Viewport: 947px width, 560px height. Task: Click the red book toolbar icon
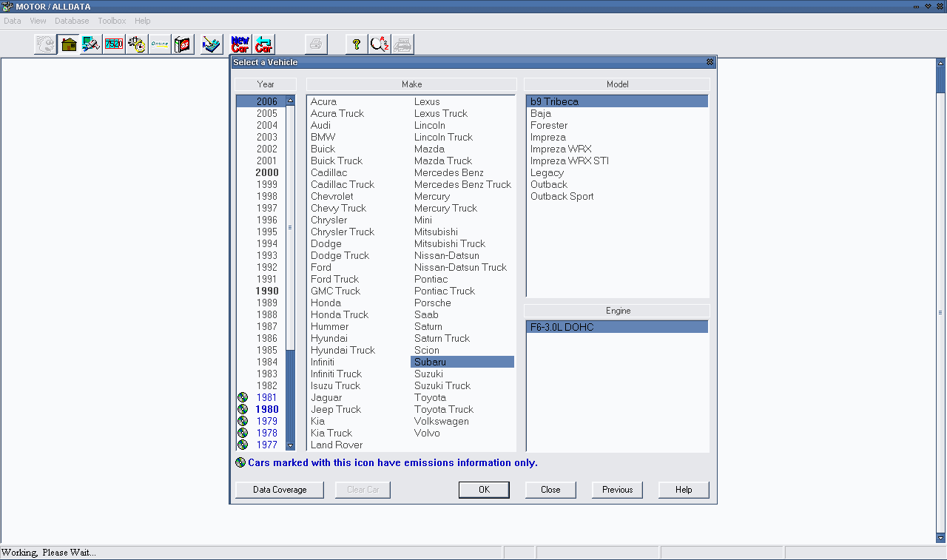(183, 44)
